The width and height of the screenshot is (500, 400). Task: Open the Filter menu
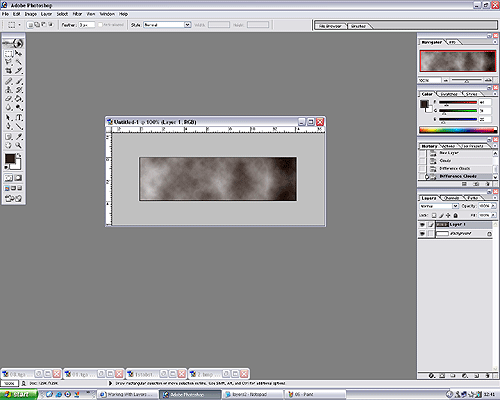(x=77, y=14)
